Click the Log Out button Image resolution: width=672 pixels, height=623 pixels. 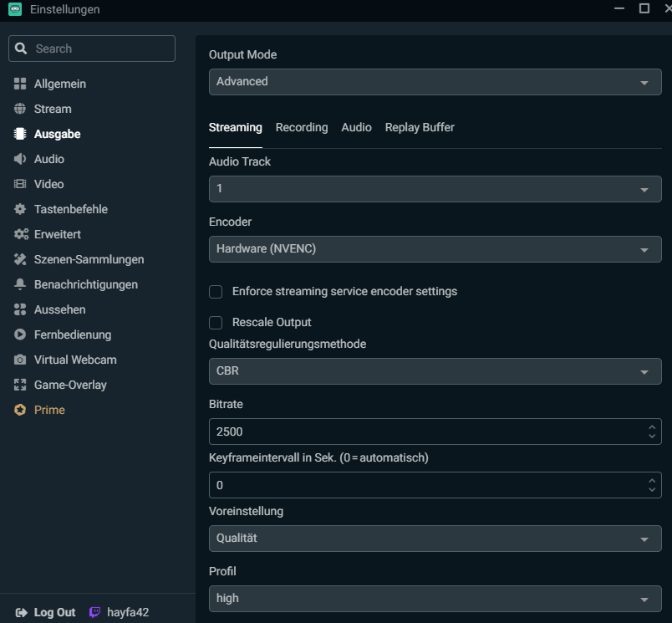[46, 612]
